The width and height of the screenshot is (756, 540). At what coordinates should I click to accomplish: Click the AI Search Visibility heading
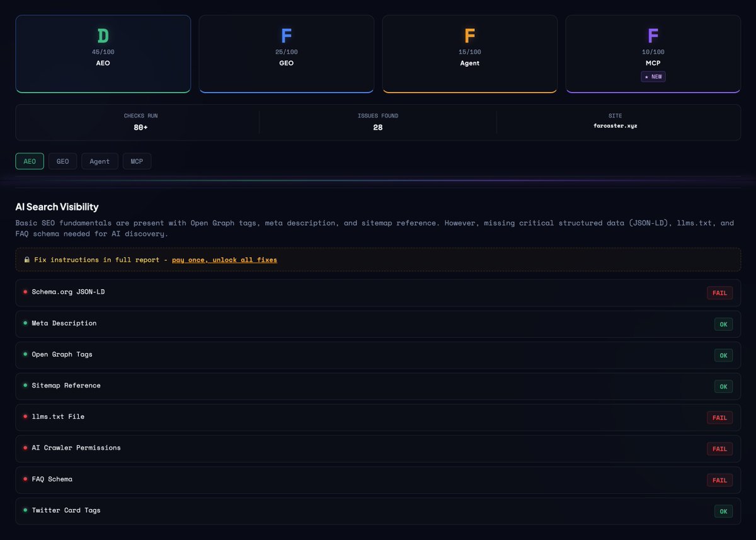[x=57, y=207]
